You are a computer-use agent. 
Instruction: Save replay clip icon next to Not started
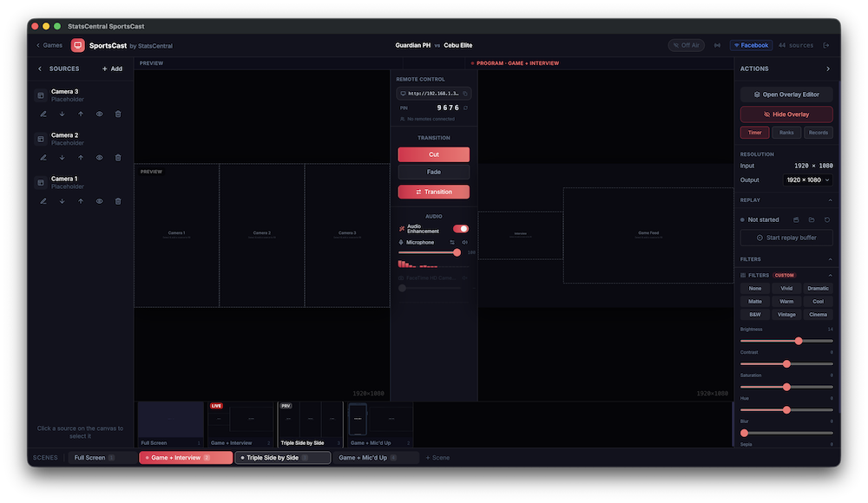[796, 219]
